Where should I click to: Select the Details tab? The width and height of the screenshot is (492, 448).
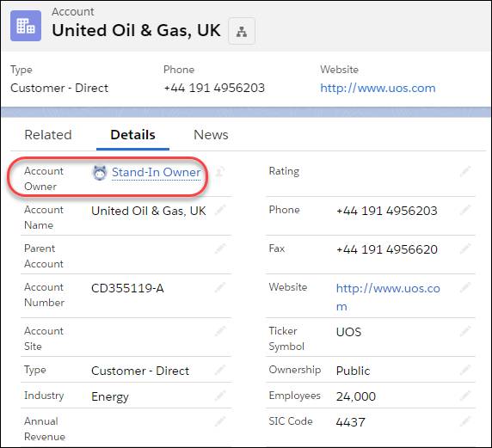pos(132,135)
